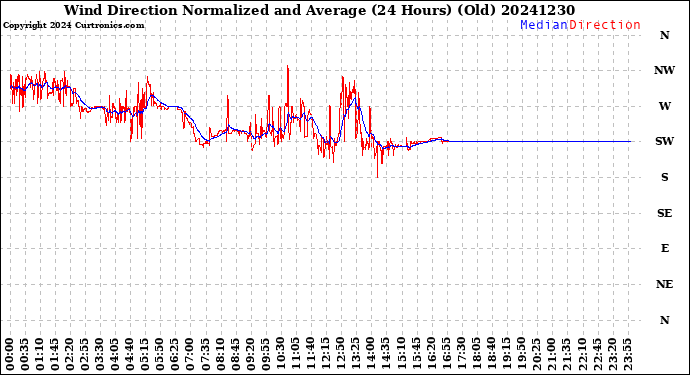Click the 23:55 time label
The height and width of the screenshot is (375, 690).
click(x=627, y=354)
